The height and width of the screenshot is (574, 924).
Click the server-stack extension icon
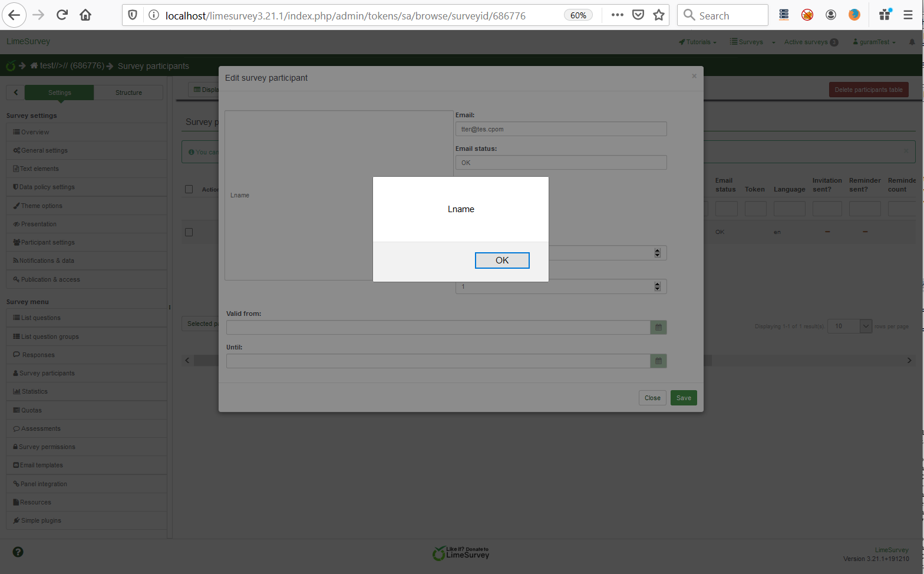pyautogui.click(x=784, y=15)
